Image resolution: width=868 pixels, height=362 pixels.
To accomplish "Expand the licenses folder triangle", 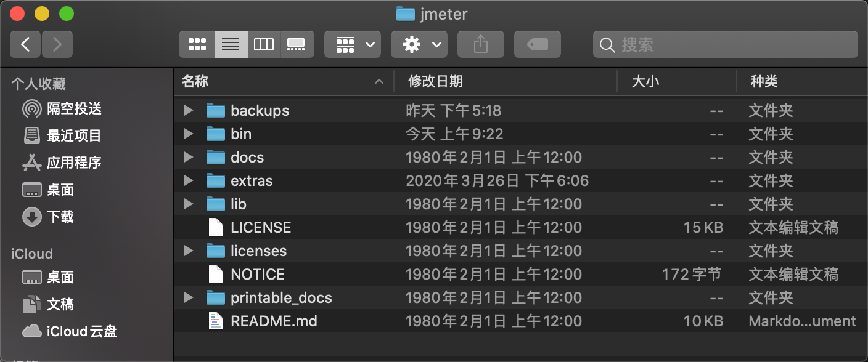I will coord(189,251).
